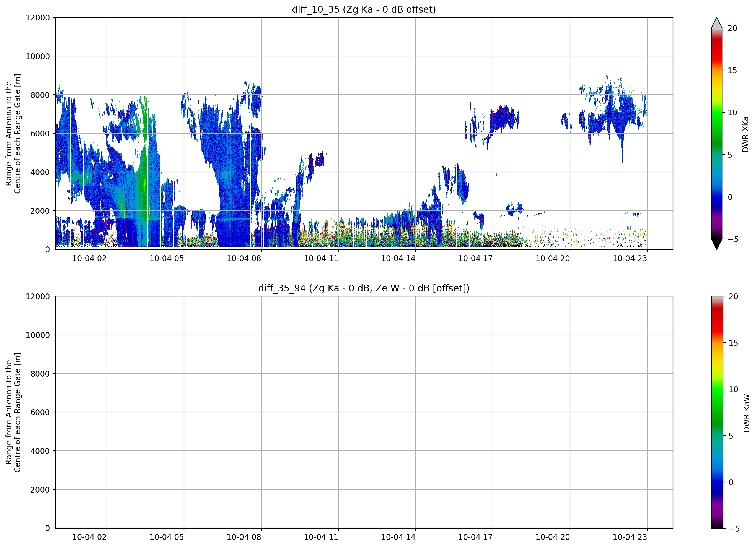
Task: Click '8000' y-tick of diff_10_35 plot
Action: click(40, 95)
